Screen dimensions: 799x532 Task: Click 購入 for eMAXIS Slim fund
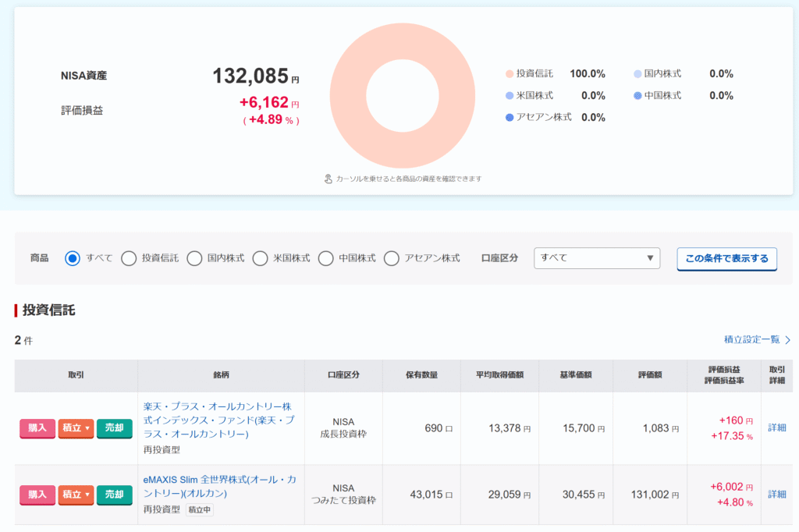(x=37, y=495)
